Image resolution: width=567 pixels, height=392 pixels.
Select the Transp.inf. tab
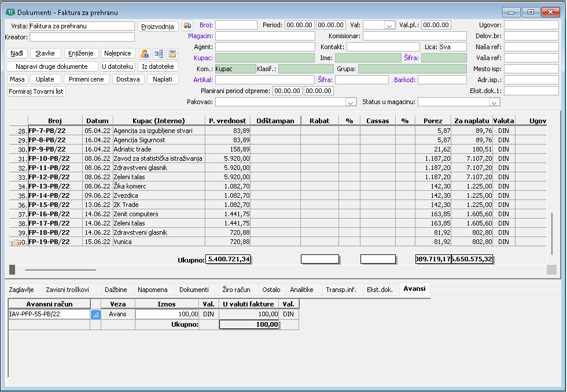[341, 290]
